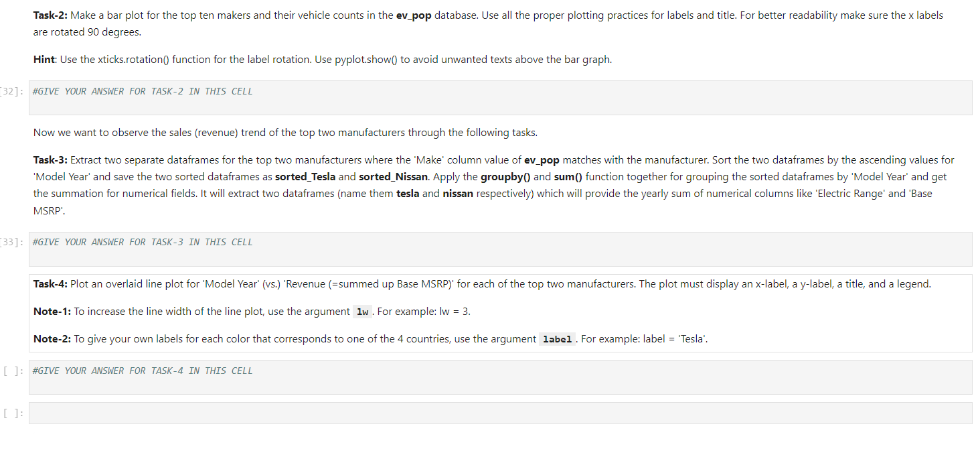980x455 pixels.
Task: Click inside the Task-2 answer code cell
Action: point(268,97)
